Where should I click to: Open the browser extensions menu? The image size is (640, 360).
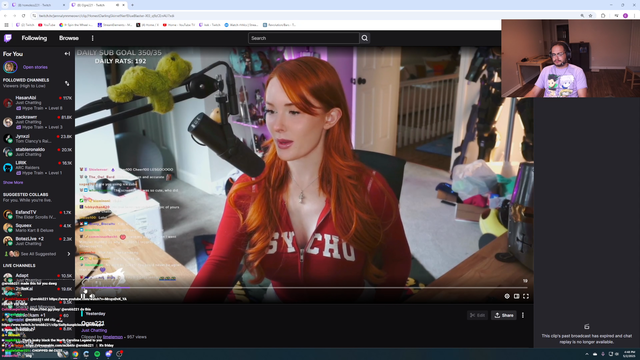click(603, 16)
